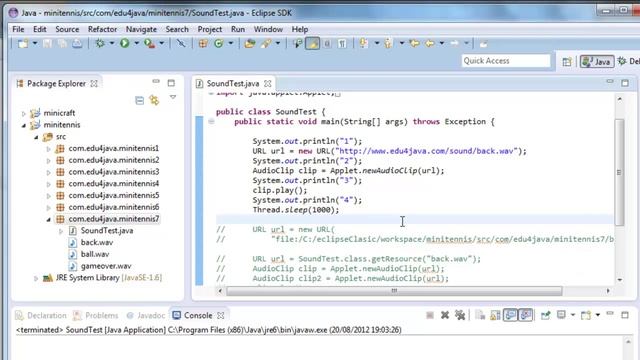
Task: Click the New Java Package toolbar icon
Action: [x=203, y=43]
